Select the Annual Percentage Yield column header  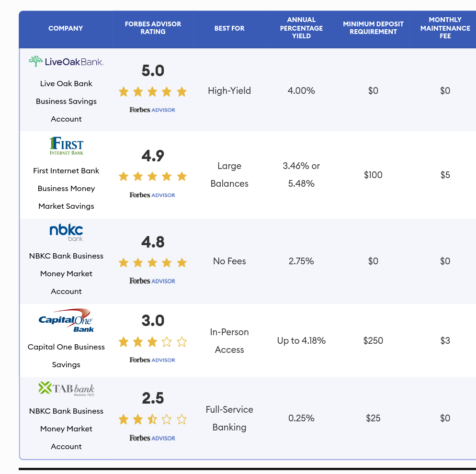[301, 28]
